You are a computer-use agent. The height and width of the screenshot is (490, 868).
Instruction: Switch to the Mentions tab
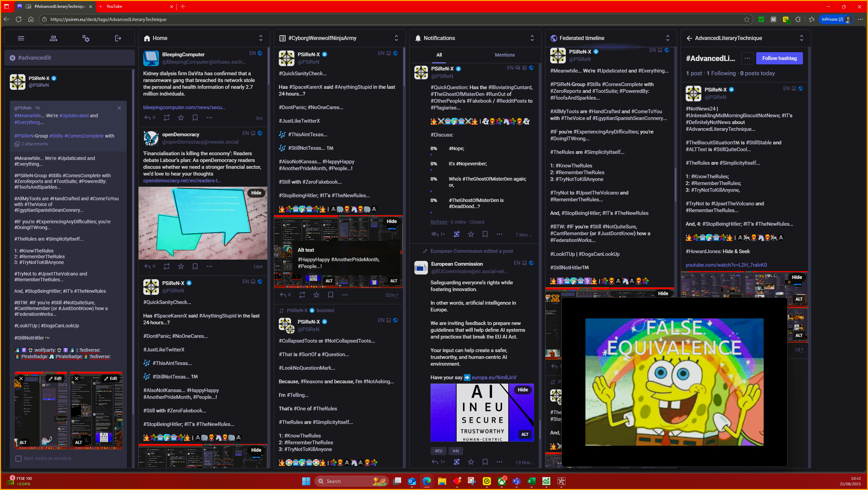504,55
